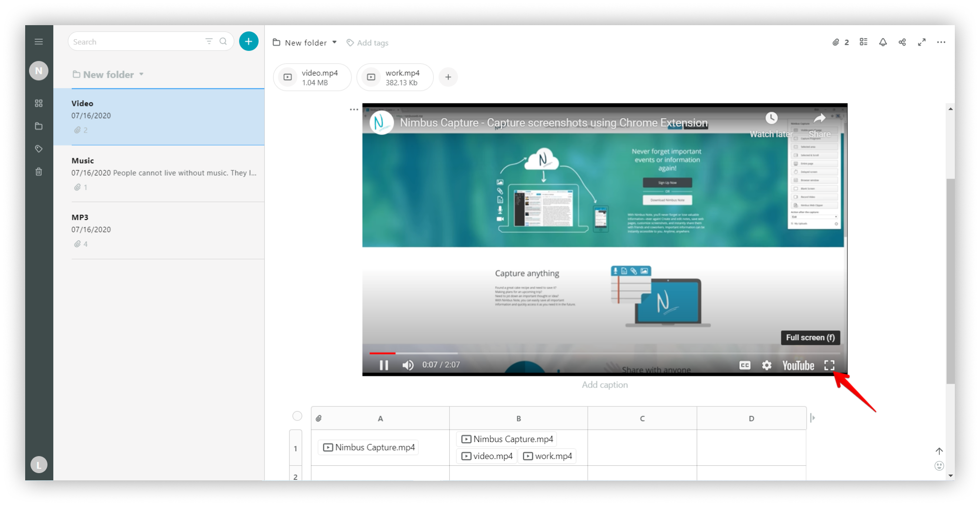Image resolution: width=980 pixels, height=506 pixels.
Task: Click the Nimbus channel logo on video
Action: coord(382,123)
